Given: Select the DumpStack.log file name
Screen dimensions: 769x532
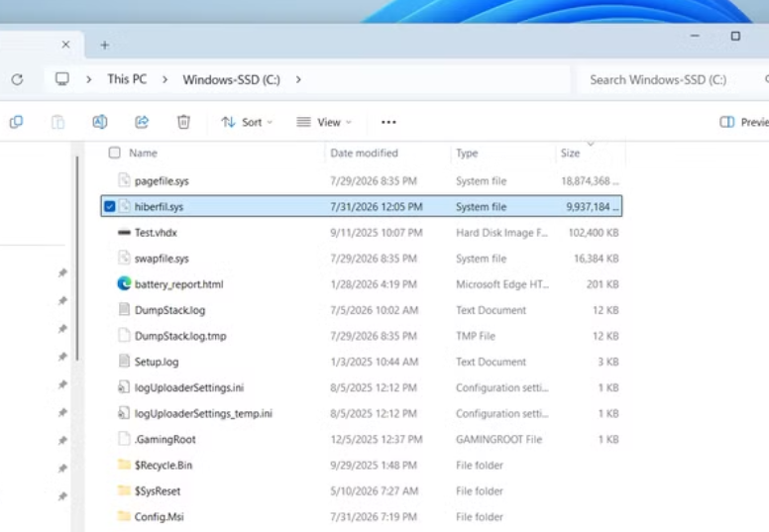Looking at the screenshot, I should click(169, 310).
